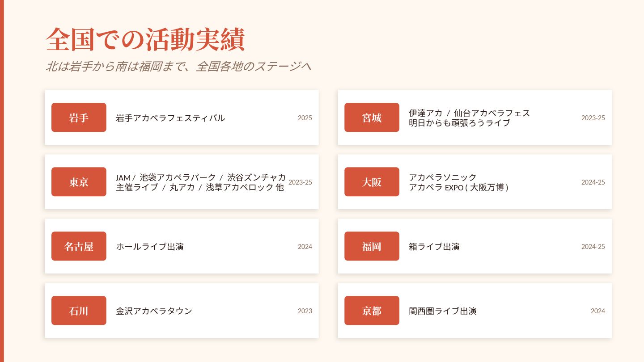
Task: Click 岩手アカペラフェスティバル event text
Action: click(170, 118)
